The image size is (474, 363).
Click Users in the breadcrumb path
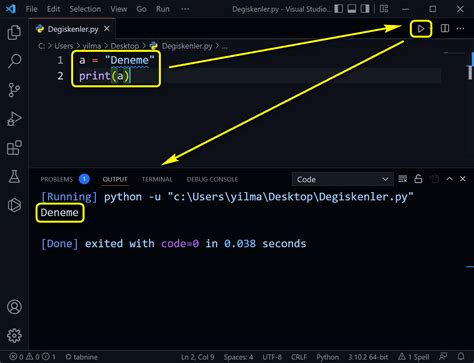(x=64, y=46)
